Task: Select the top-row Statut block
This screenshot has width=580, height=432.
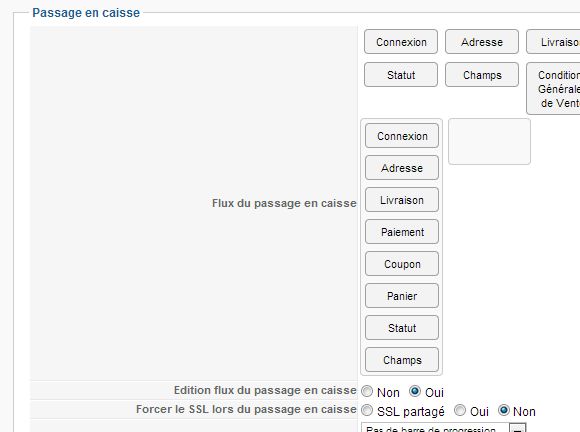Action: point(401,75)
